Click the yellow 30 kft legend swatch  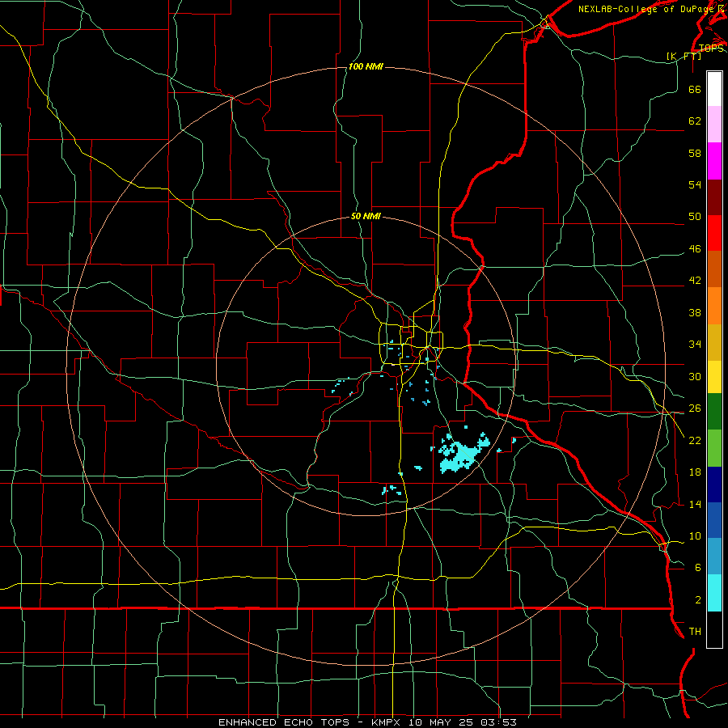pyautogui.click(x=714, y=377)
